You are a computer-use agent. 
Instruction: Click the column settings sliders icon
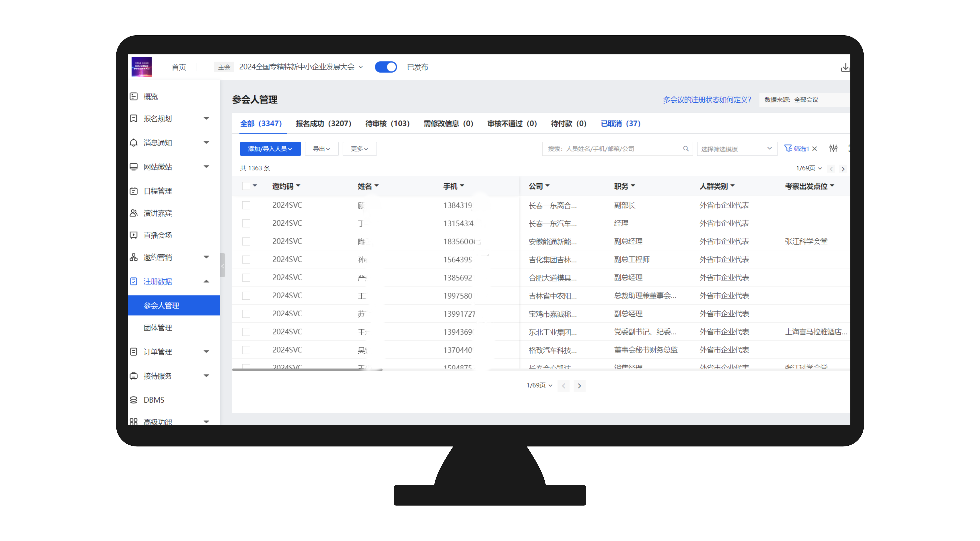click(833, 148)
